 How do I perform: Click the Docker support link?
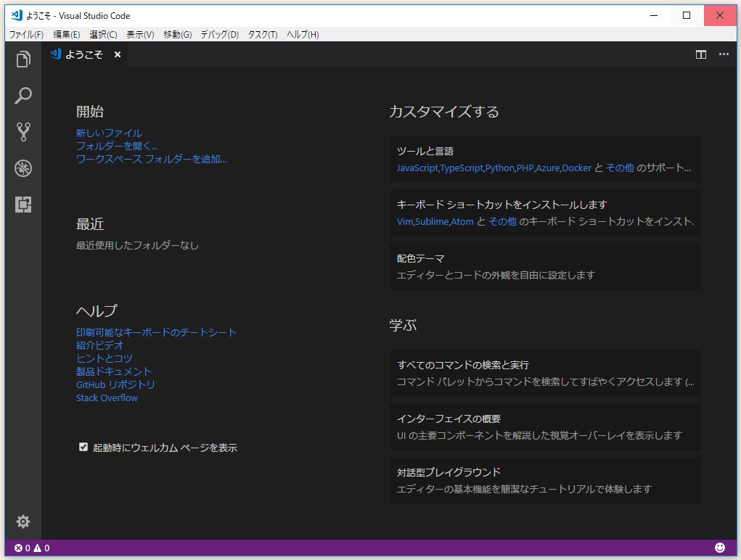[576, 168]
